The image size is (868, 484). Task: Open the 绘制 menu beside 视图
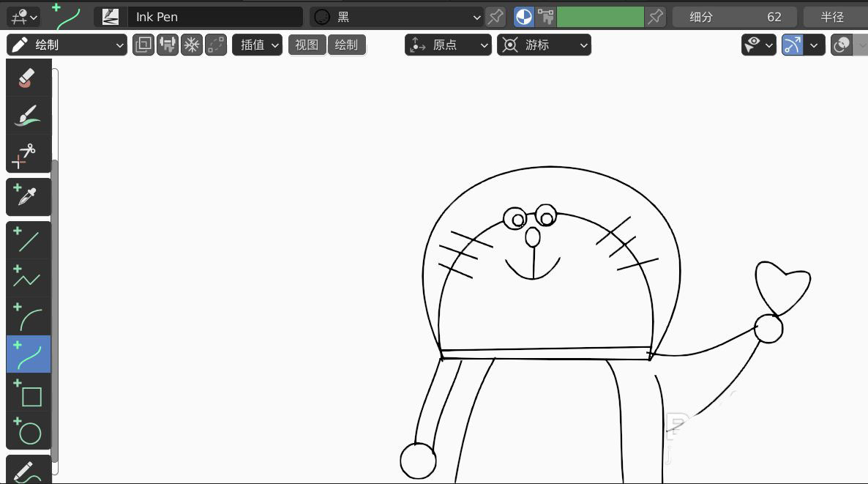pyautogui.click(x=346, y=45)
